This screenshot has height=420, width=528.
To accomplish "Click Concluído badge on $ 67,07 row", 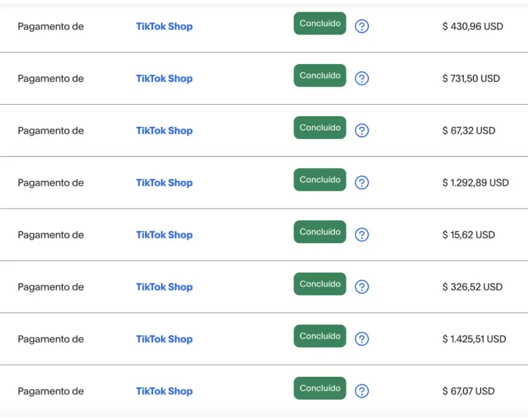I will tap(319, 388).
